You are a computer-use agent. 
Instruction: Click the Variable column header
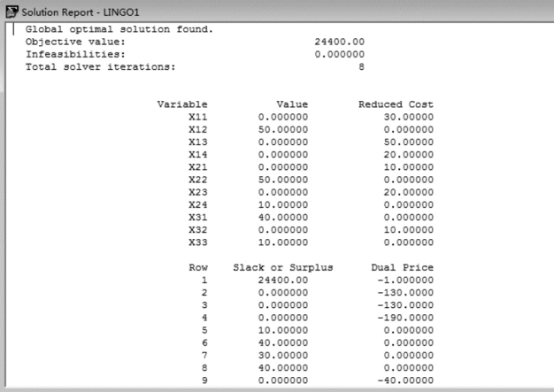pos(181,104)
